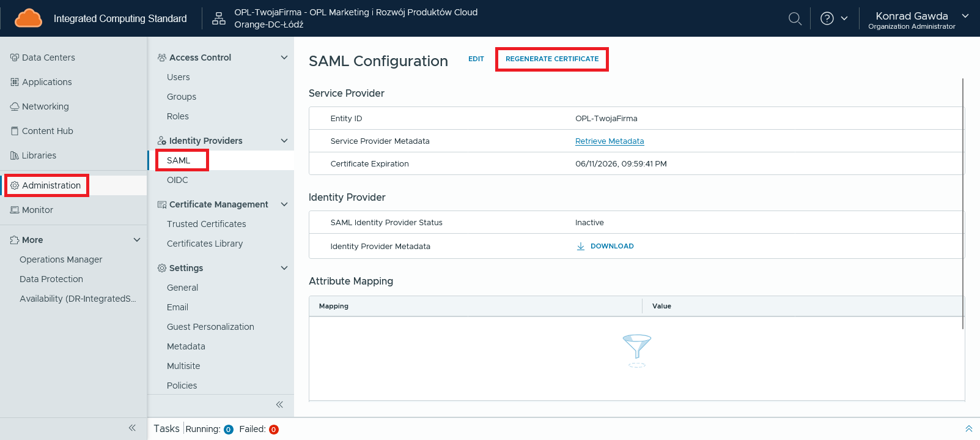Click the Retrieve Metadata link
This screenshot has height=440, width=980.
point(610,141)
